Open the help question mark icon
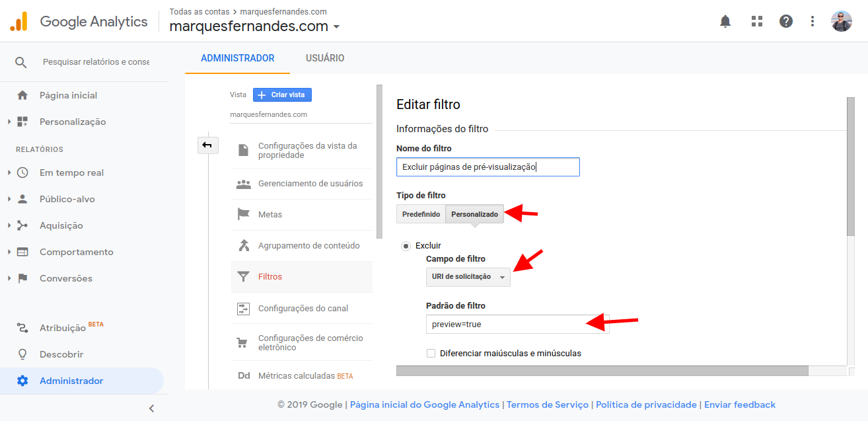868x421 pixels. coord(786,21)
